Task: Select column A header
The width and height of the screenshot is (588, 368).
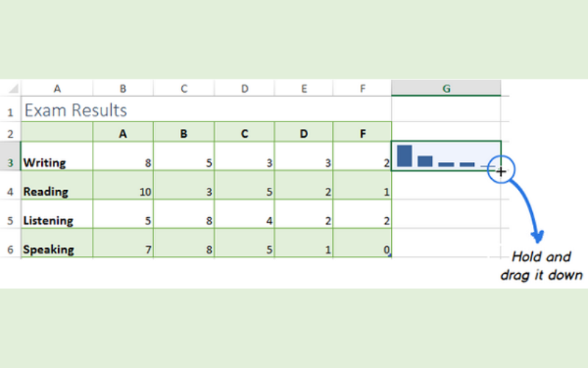Action: tap(57, 88)
